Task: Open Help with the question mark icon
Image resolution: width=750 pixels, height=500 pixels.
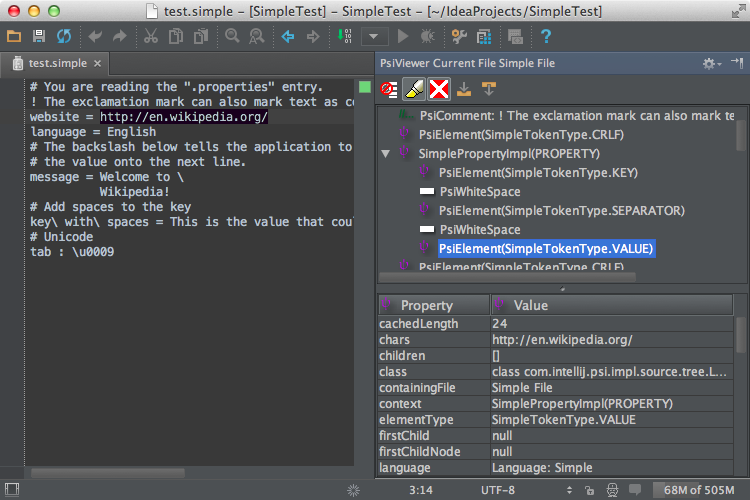Action: [x=546, y=37]
